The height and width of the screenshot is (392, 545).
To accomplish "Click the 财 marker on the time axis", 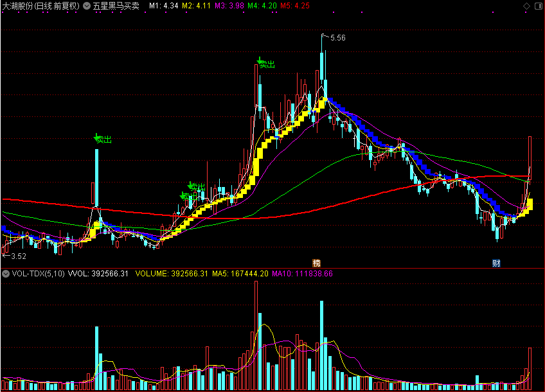I will click(x=496, y=263).
